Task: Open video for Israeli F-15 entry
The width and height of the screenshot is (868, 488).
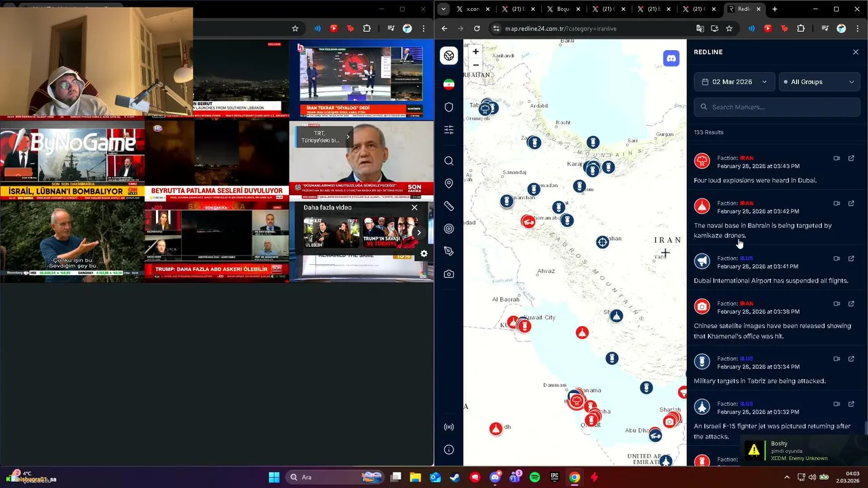Action: click(836, 404)
